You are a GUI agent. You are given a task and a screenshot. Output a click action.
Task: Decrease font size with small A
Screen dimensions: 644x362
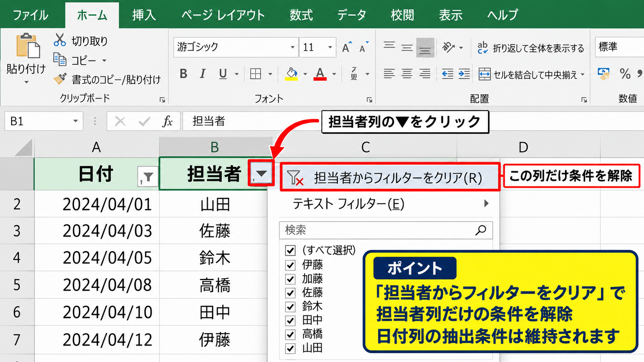point(364,47)
